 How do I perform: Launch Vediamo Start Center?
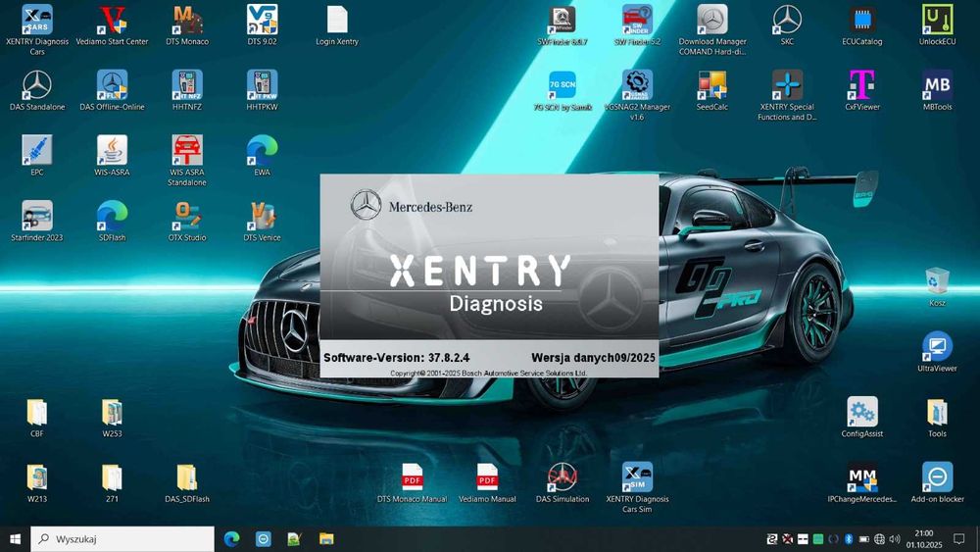point(112,21)
